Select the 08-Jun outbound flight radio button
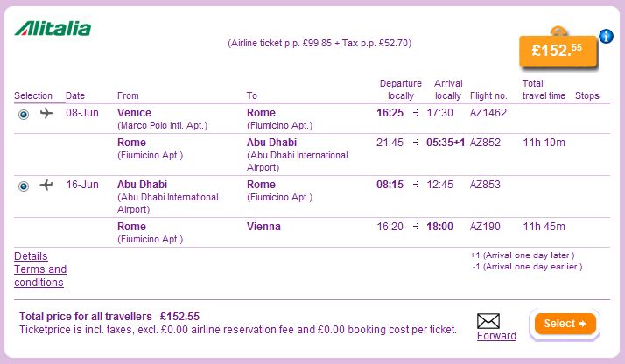This screenshot has width=625, height=364. coord(24,114)
